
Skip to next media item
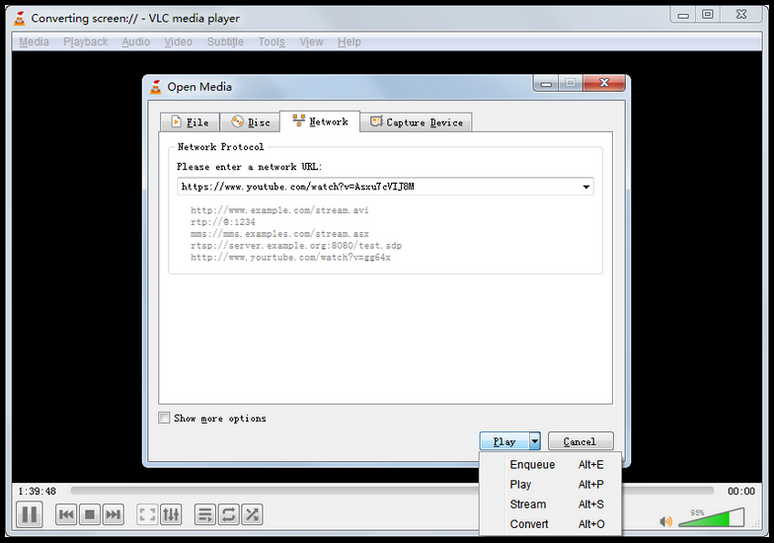tap(113, 515)
